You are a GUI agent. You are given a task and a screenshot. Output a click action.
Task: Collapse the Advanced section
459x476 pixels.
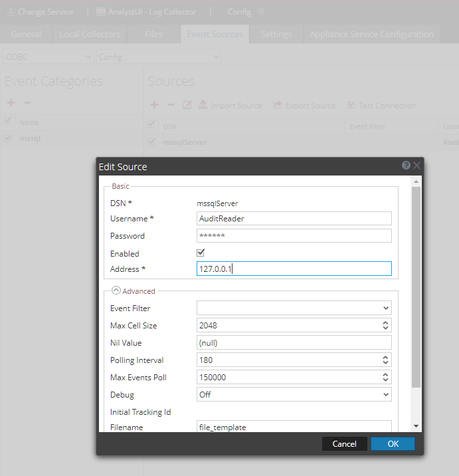point(116,291)
